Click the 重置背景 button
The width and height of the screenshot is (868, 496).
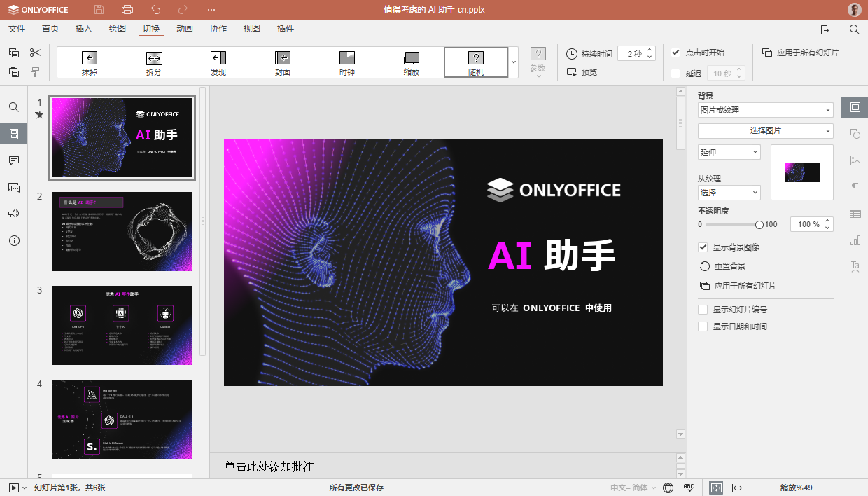tap(723, 266)
